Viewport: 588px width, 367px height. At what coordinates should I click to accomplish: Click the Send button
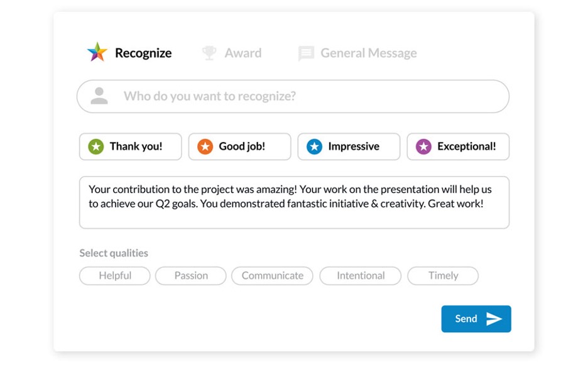pos(476,319)
